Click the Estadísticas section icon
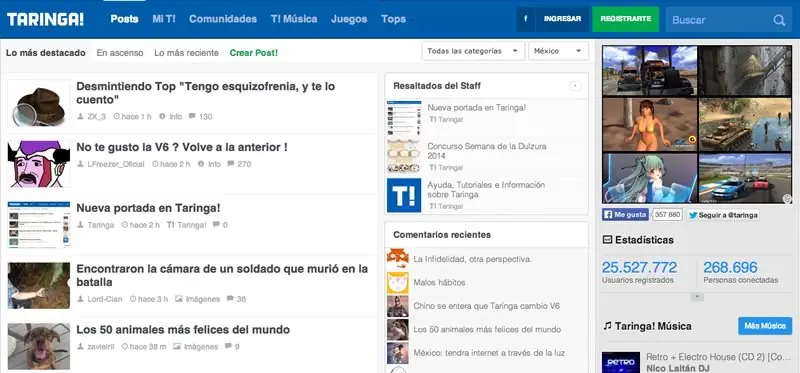This screenshot has width=800, height=373. tap(607, 239)
